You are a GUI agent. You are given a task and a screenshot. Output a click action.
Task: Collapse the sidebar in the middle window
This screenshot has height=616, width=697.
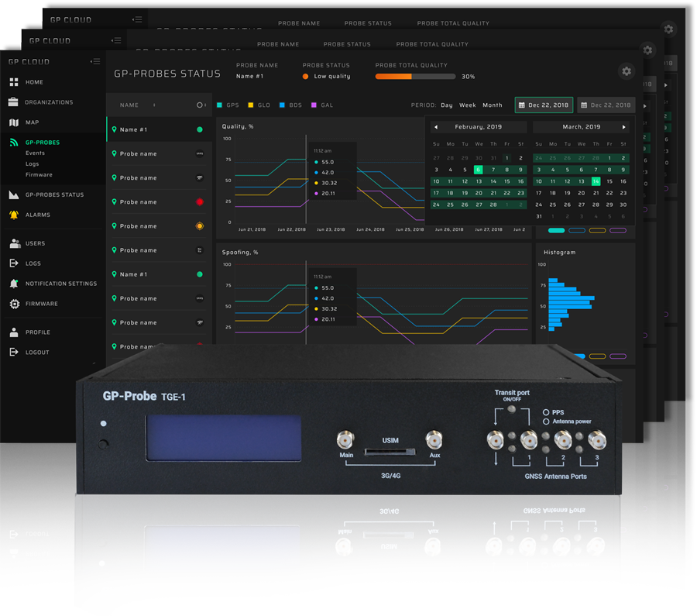(x=116, y=40)
